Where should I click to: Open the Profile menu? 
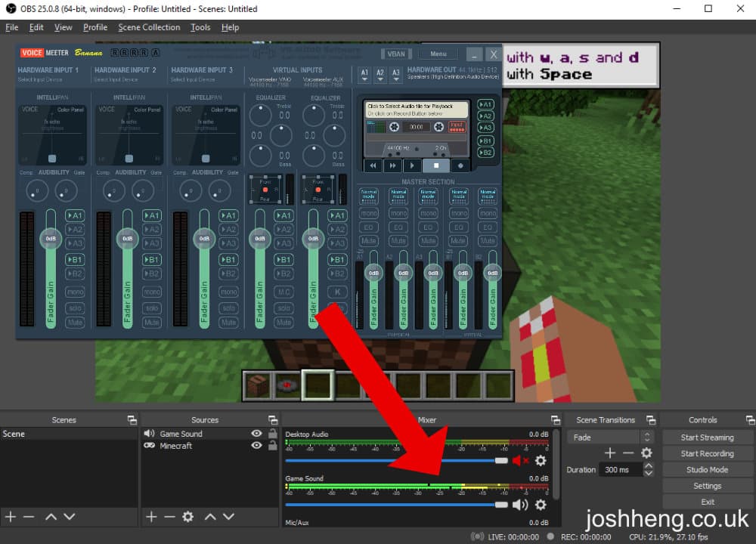point(95,27)
